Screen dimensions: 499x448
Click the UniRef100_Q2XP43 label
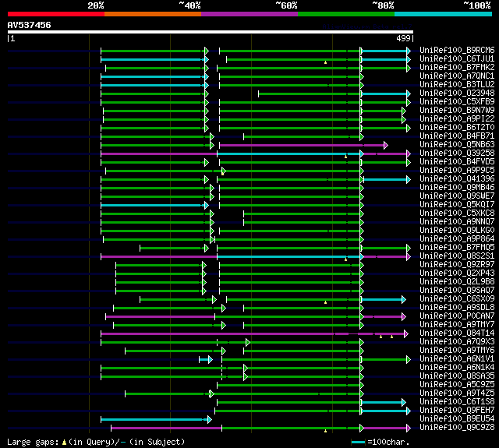click(x=457, y=273)
